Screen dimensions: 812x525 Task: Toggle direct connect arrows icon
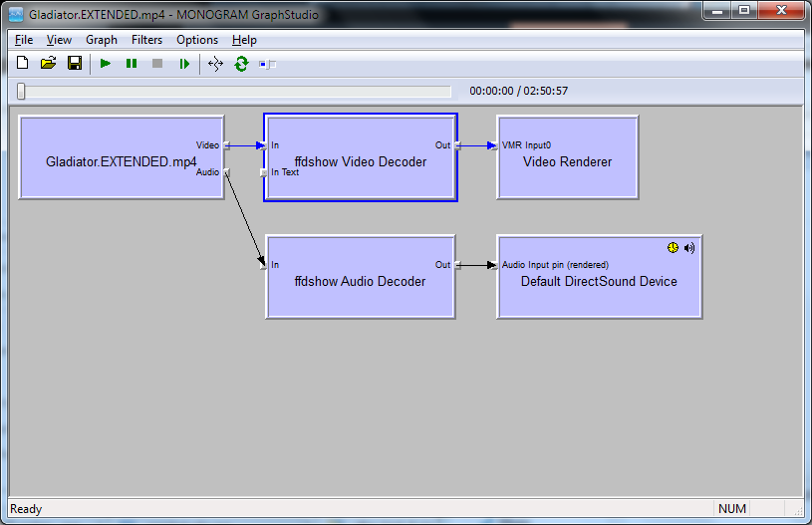pos(215,64)
